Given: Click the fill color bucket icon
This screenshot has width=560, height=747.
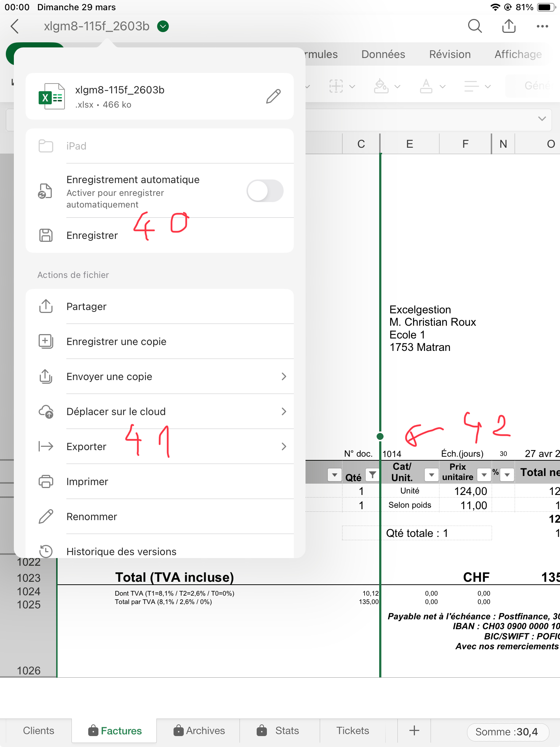Looking at the screenshot, I should point(381,86).
